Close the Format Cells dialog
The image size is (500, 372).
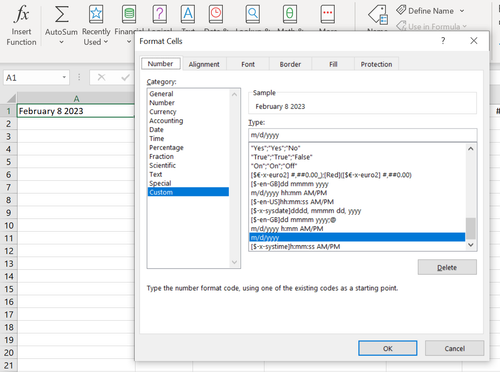pos(474,41)
